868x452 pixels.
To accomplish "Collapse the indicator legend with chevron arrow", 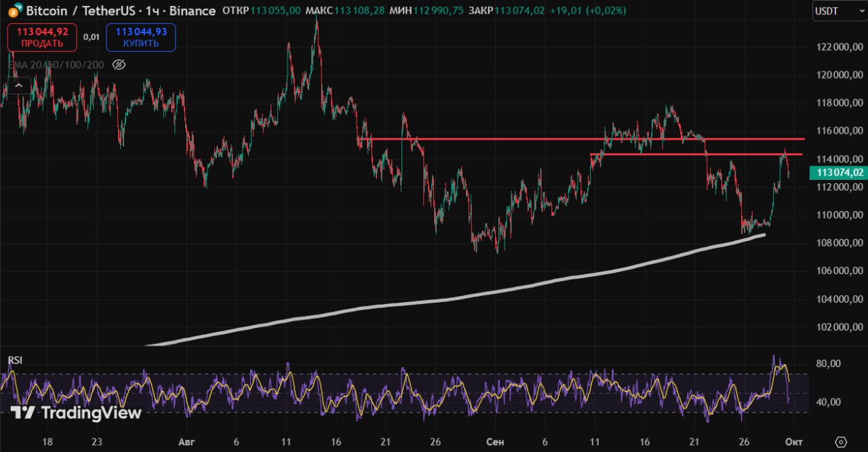I will coord(18,86).
